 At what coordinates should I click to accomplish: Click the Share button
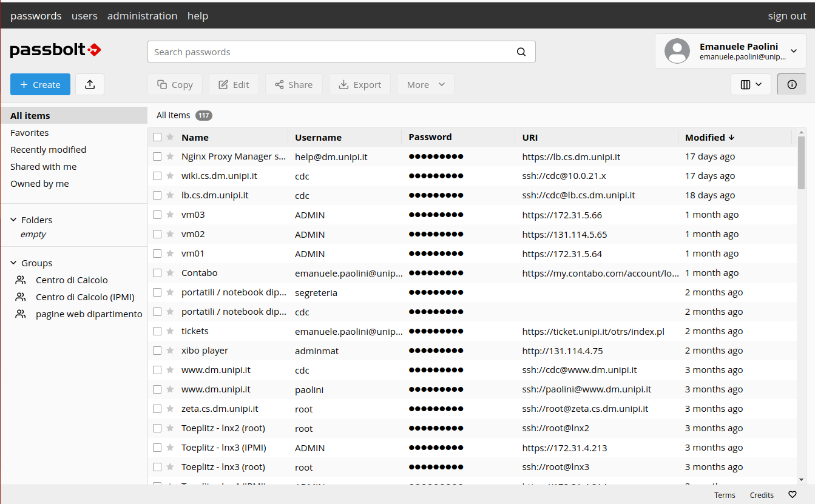click(x=294, y=84)
